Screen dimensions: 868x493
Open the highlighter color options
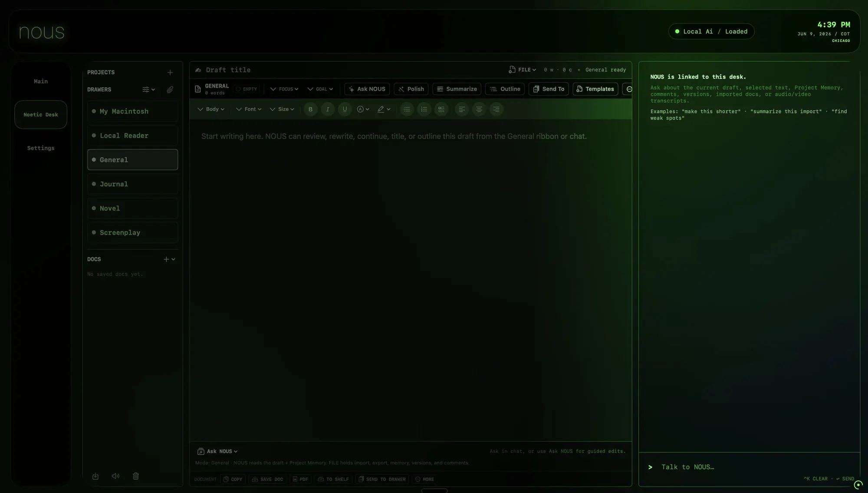point(384,109)
